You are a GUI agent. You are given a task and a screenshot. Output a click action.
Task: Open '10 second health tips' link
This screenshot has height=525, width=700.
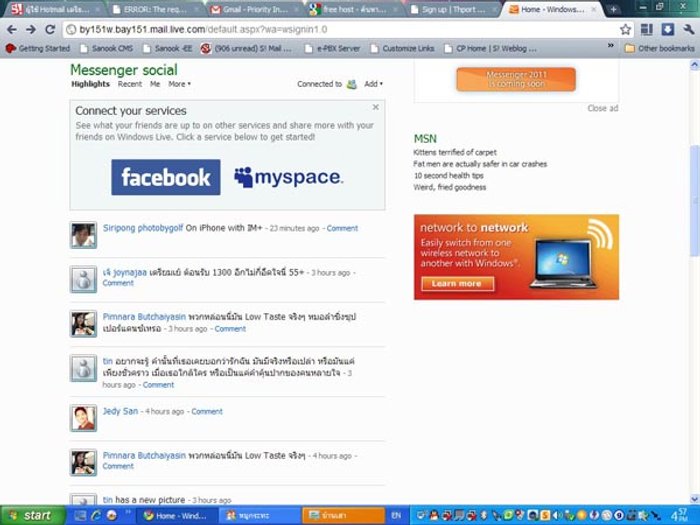[x=448, y=175]
